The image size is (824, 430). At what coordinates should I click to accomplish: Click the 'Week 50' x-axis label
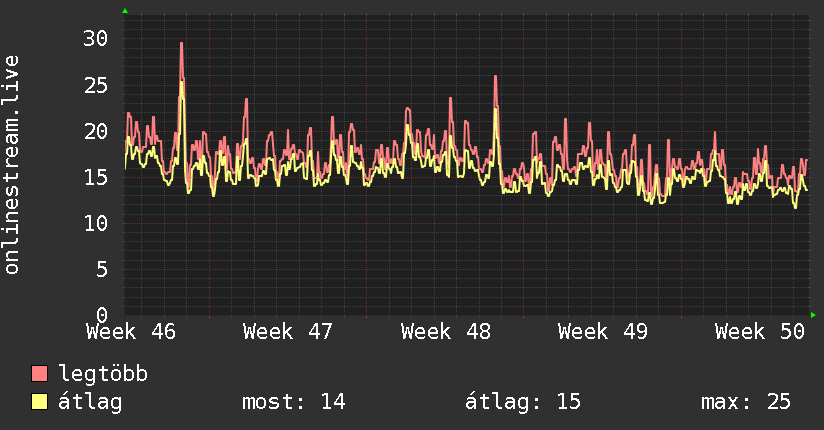click(x=760, y=332)
